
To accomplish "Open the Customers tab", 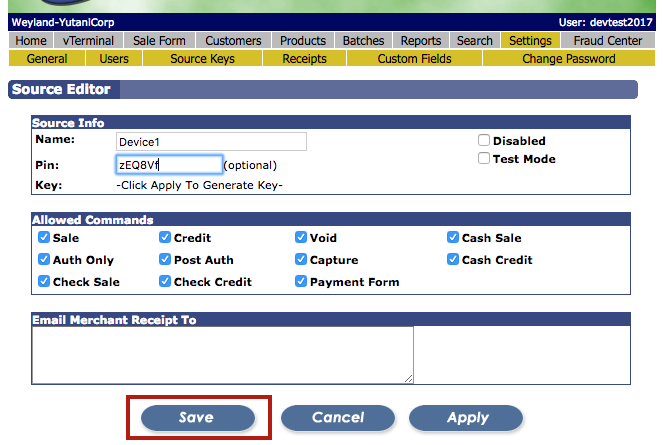I will point(233,41).
